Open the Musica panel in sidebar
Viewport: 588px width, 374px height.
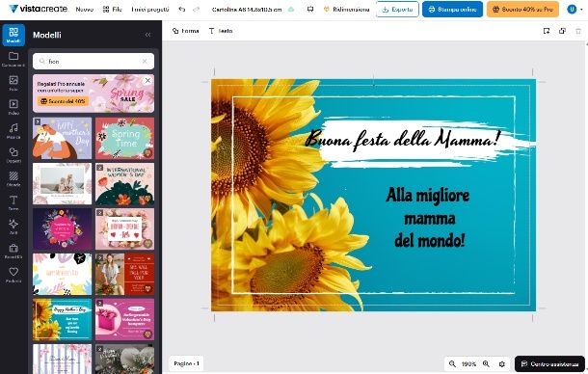pyautogui.click(x=13, y=131)
